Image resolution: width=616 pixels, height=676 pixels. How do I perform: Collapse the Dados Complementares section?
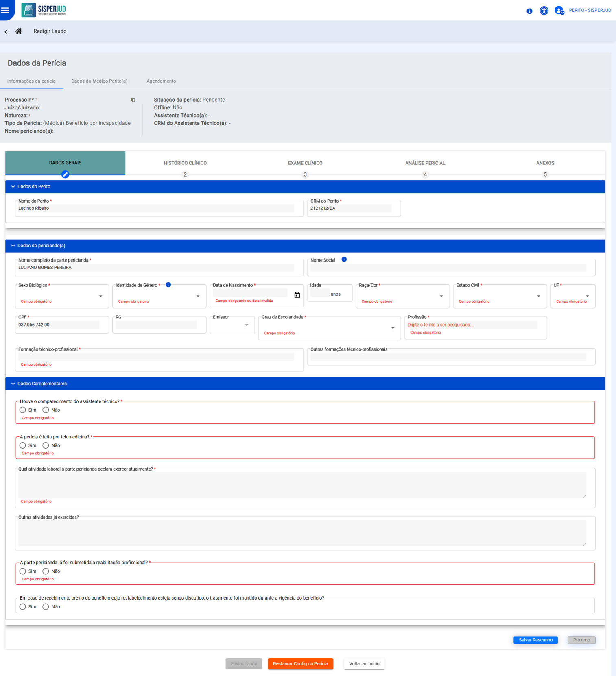[13, 384]
